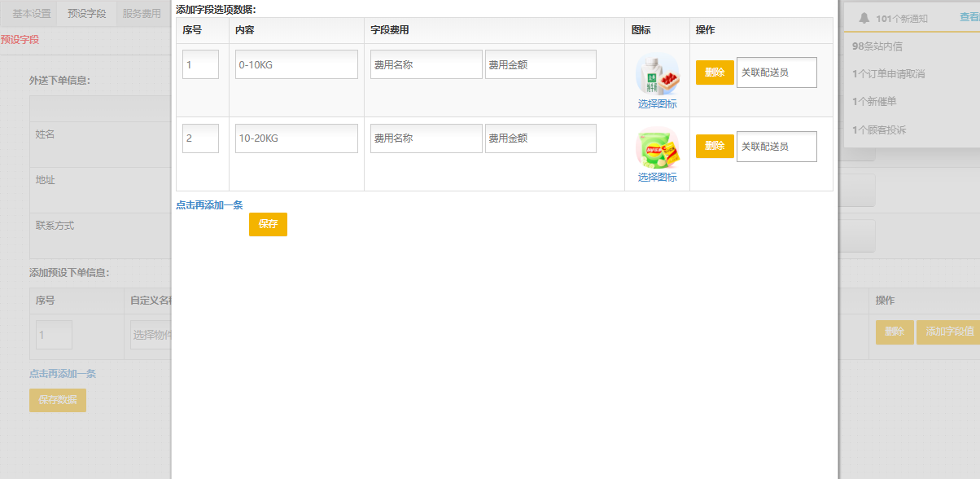Switch to the 基本设置 tab

point(32,14)
